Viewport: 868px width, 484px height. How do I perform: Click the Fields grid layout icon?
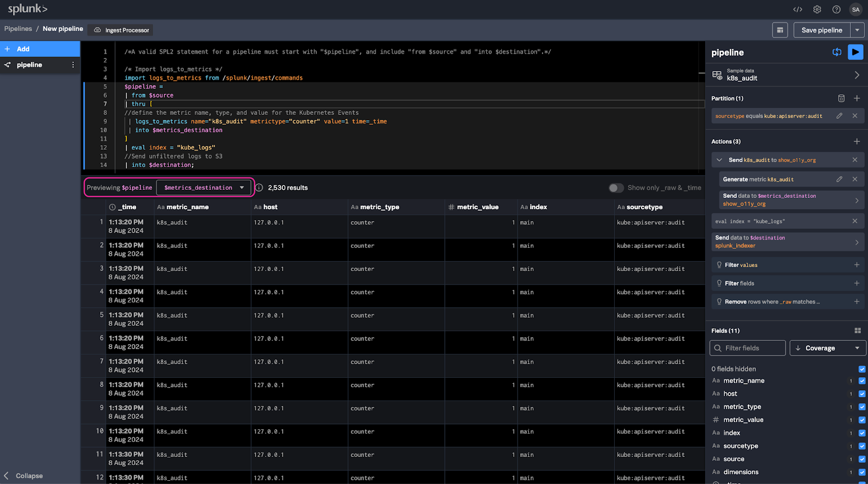coord(858,331)
